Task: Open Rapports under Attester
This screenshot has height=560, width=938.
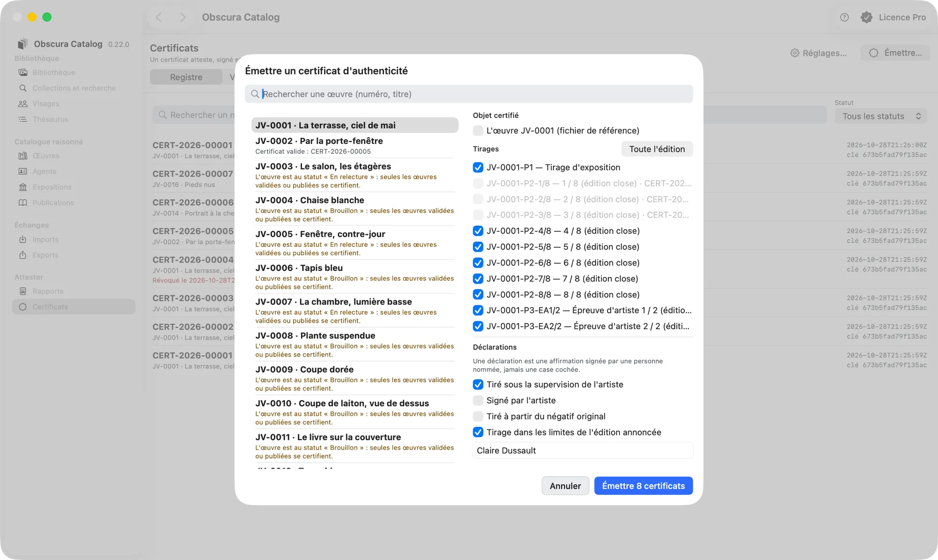Action: 47,291
